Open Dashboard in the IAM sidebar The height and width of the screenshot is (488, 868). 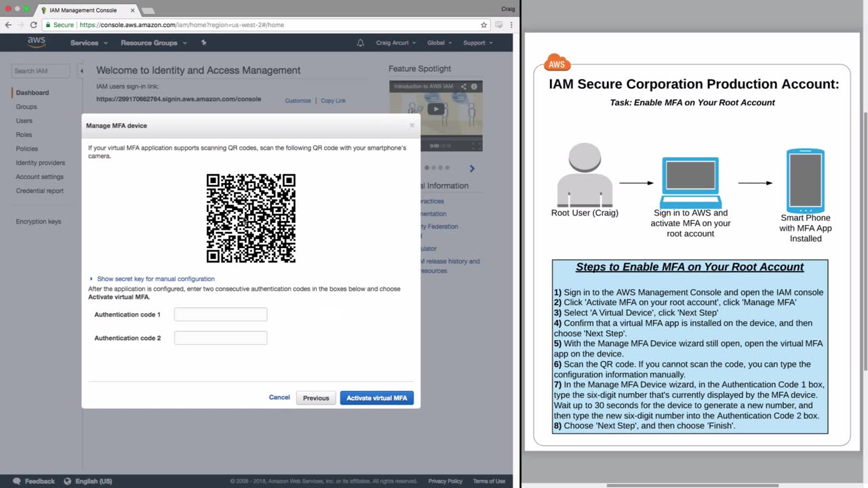pos(33,93)
